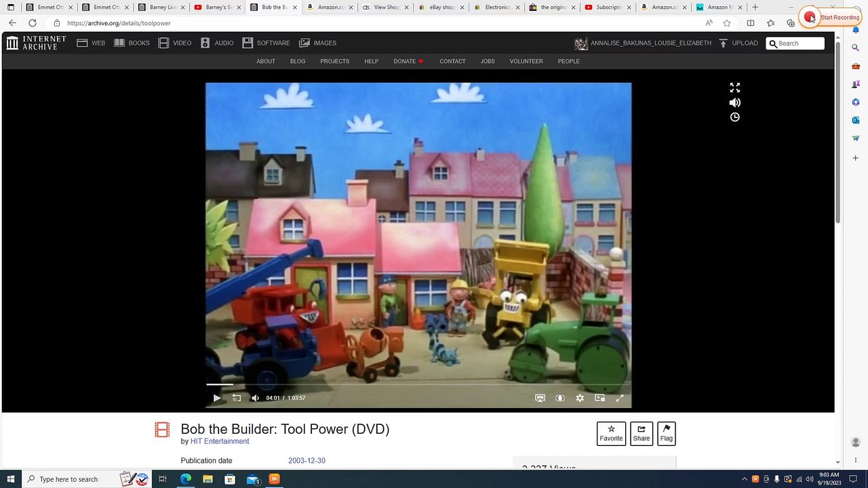The height and width of the screenshot is (488, 868).
Task: Go to the PEOPLE page
Action: (x=569, y=61)
